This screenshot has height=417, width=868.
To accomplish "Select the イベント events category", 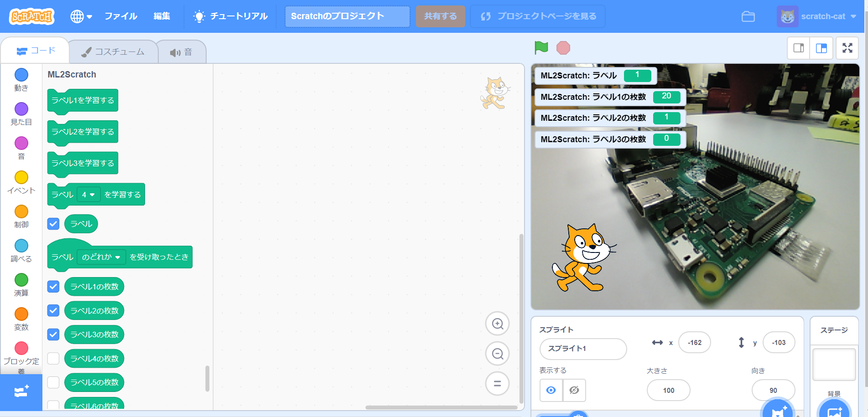I will point(21,182).
